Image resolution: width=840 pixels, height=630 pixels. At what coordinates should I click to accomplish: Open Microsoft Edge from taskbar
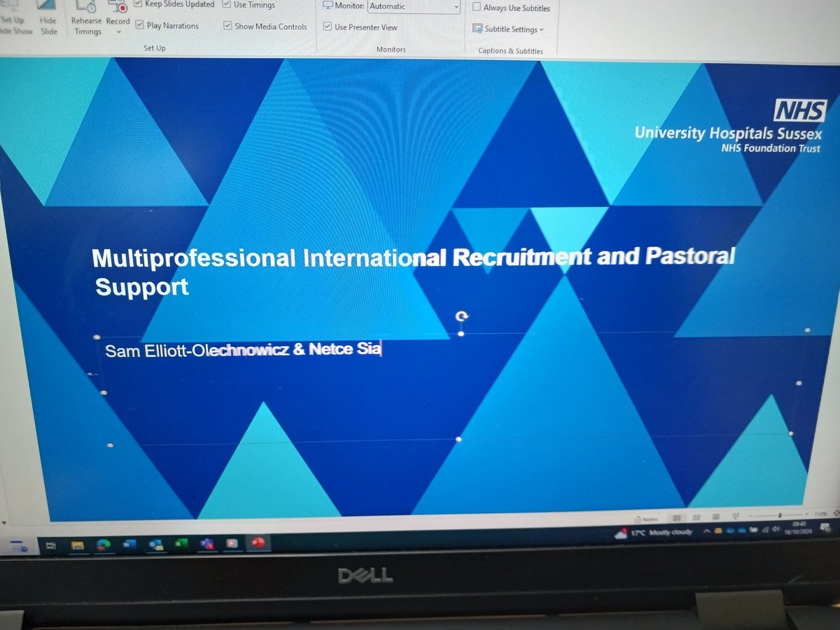coord(104,545)
